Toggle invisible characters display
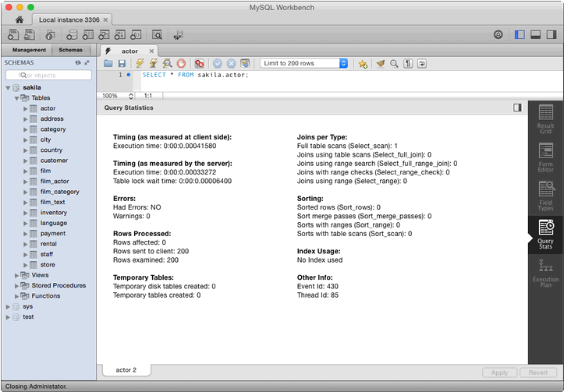Screen dimensions: 564x392 click(408, 64)
